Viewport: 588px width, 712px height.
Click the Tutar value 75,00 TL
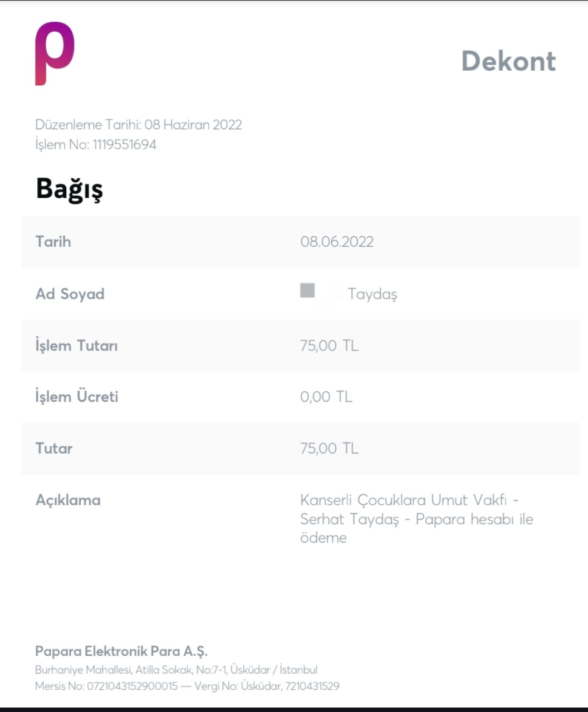pos(329,448)
